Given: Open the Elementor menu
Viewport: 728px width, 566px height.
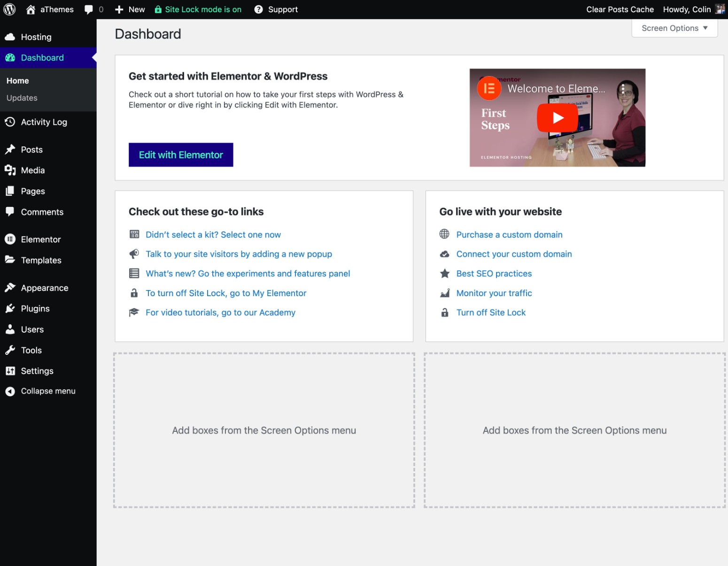Looking at the screenshot, I should tap(48, 239).
